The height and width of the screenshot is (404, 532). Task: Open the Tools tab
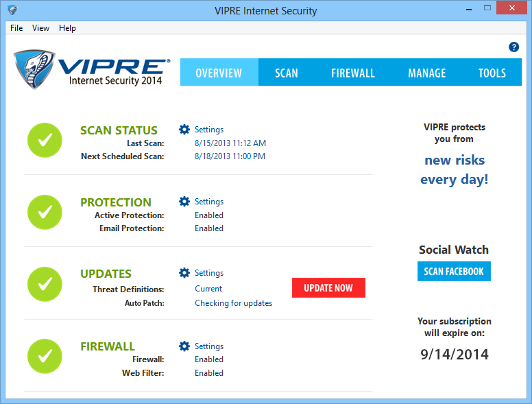click(492, 73)
